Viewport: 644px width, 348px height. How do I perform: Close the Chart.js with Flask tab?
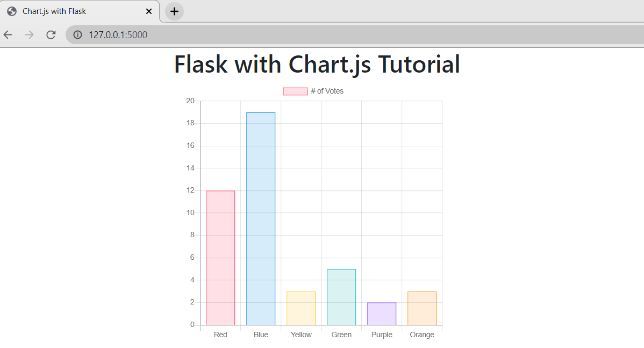149,11
